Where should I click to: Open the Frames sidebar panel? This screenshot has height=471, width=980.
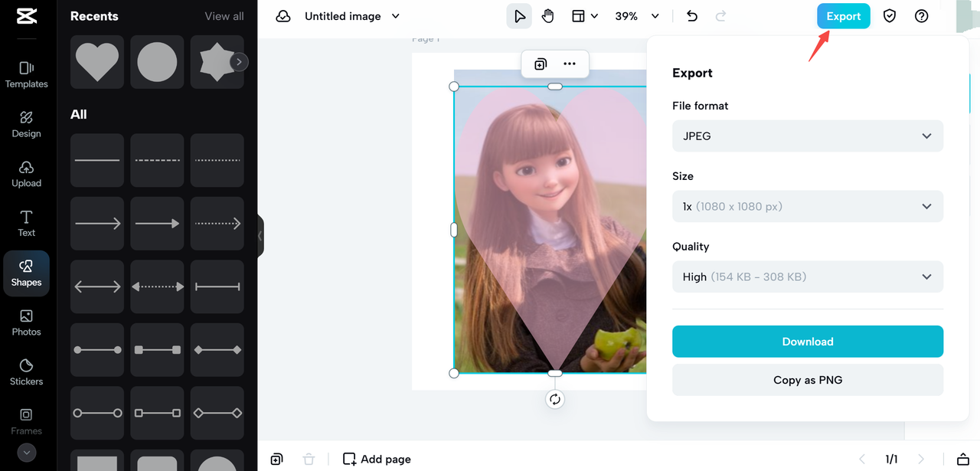point(26,422)
